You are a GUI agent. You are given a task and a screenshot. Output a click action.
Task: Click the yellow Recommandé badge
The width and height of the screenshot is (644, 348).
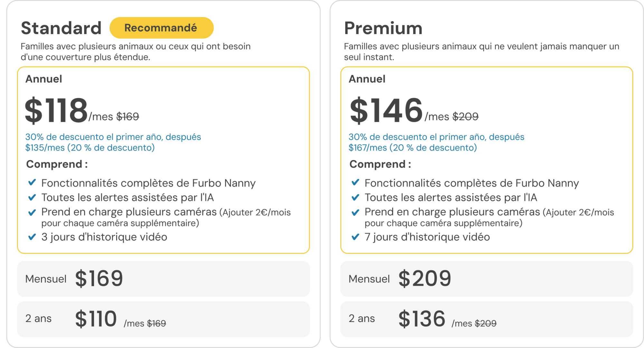(161, 28)
